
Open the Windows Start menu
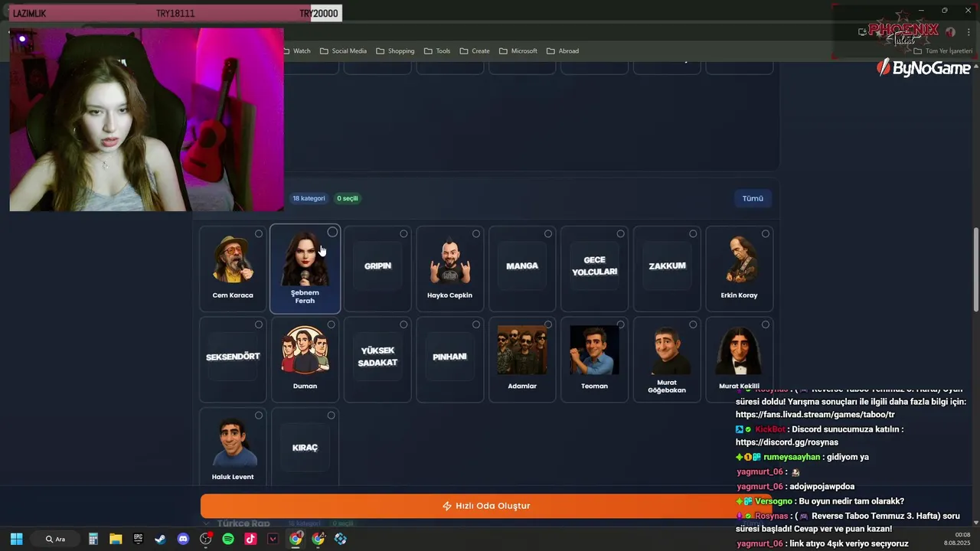click(x=16, y=539)
